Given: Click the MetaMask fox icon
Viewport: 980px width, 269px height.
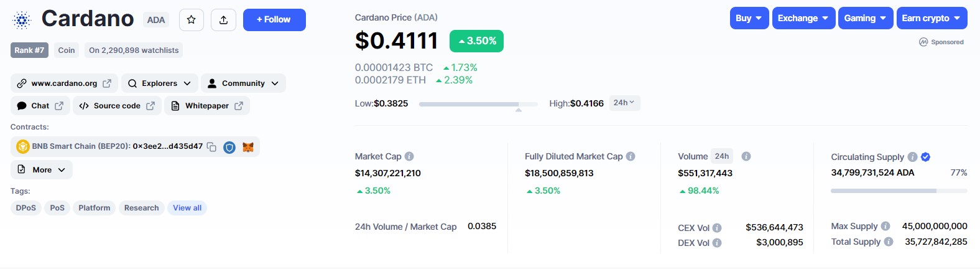Looking at the screenshot, I should [248, 148].
